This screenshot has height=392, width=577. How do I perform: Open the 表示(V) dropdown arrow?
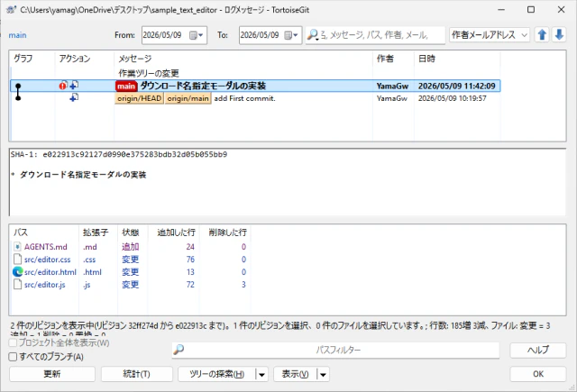click(x=323, y=374)
